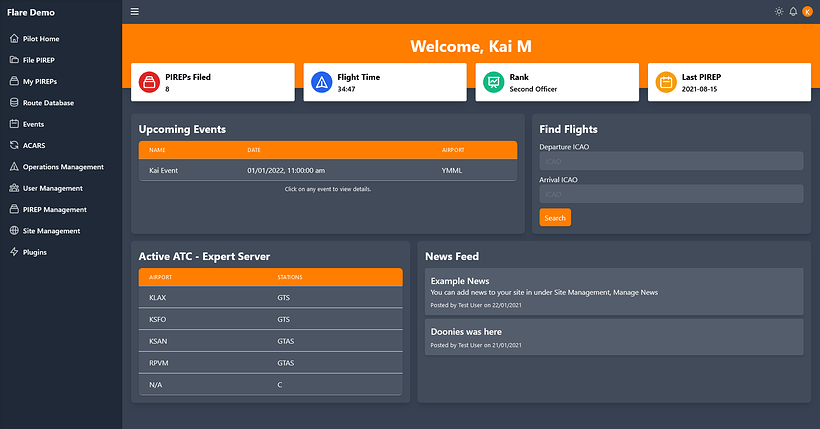The width and height of the screenshot is (820, 429).
Task: Expand Operations Management menu
Action: (x=63, y=167)
